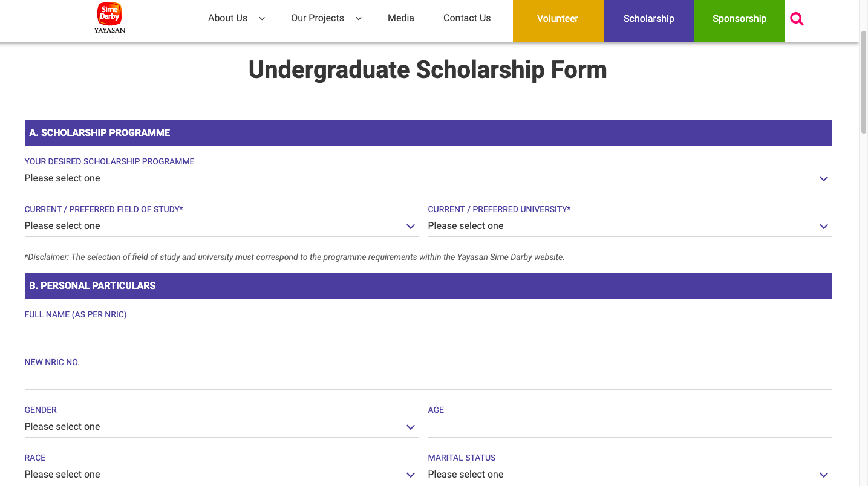Open the Our Projects menu
Viewport: 868px width, 486px height.
pos(318,18)
